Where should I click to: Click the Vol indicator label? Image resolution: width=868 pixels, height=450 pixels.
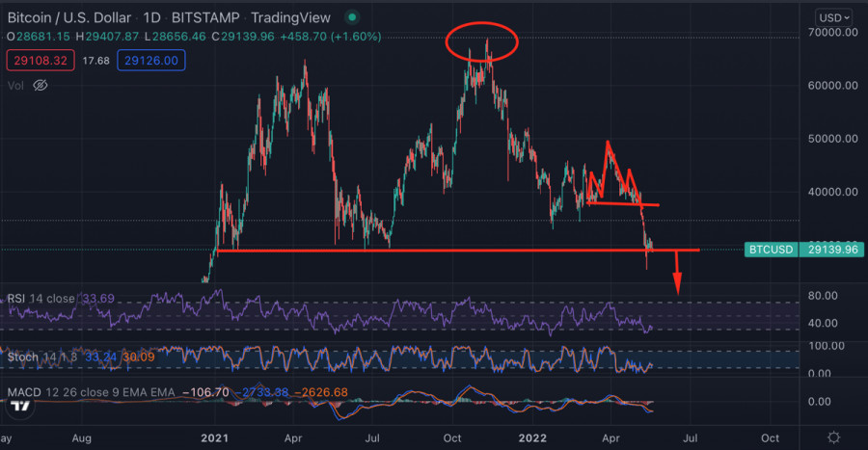(15, 86)
